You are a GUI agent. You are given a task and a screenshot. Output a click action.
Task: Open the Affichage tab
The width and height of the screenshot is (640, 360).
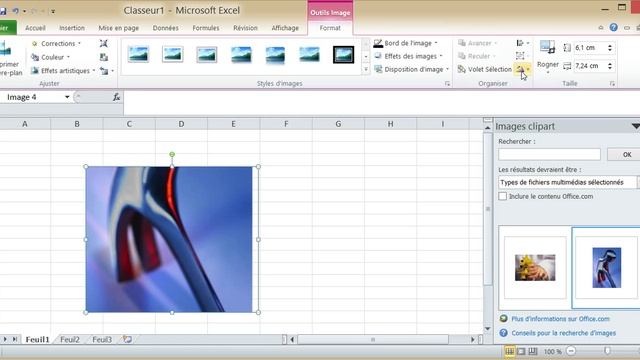285,28
